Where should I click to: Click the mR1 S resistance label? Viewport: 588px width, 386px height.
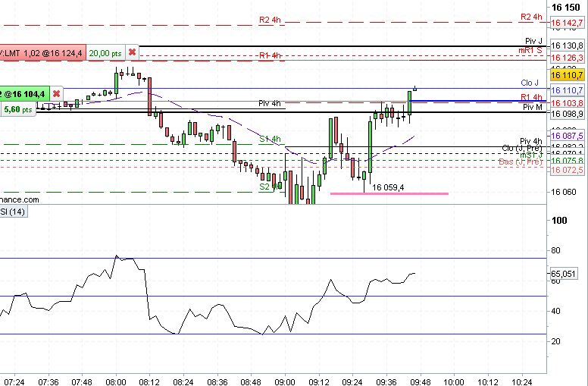coord(530,50)
